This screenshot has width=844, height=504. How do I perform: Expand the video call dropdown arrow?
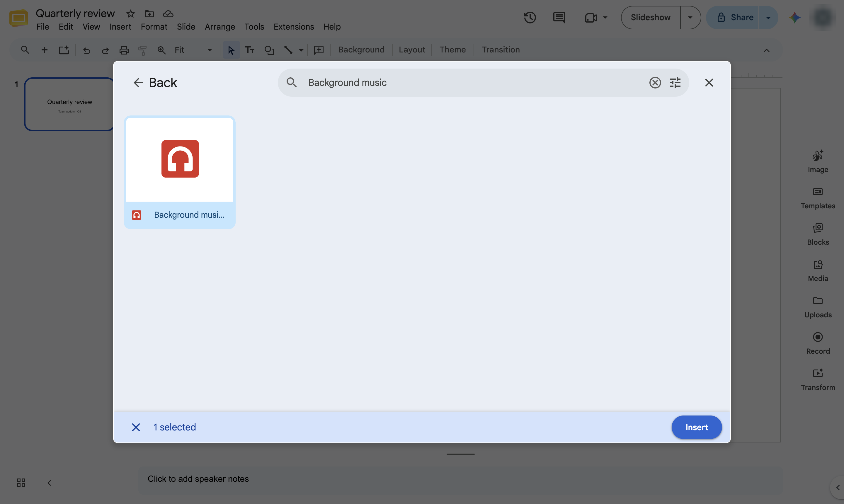605,17
